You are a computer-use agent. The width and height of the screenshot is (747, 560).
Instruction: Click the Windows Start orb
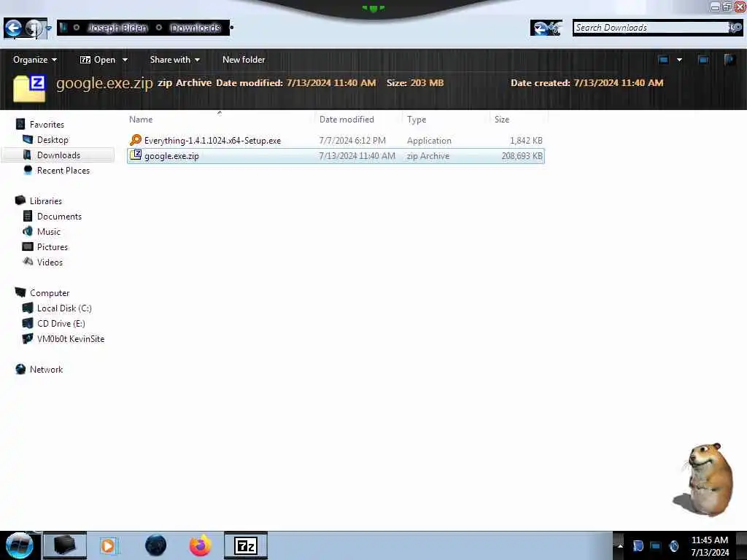click(19, 545)
